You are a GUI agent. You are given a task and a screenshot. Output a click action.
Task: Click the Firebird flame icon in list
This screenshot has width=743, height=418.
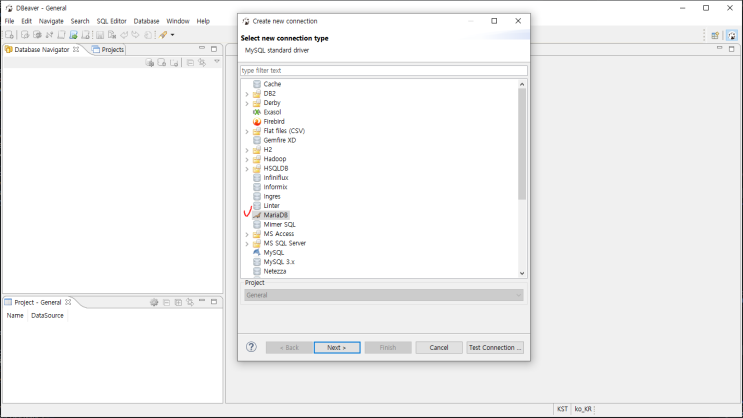(x=257, y=122)
